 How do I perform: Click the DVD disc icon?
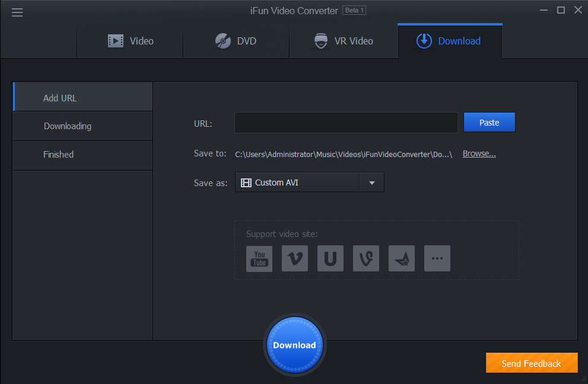tap(223, 41)
